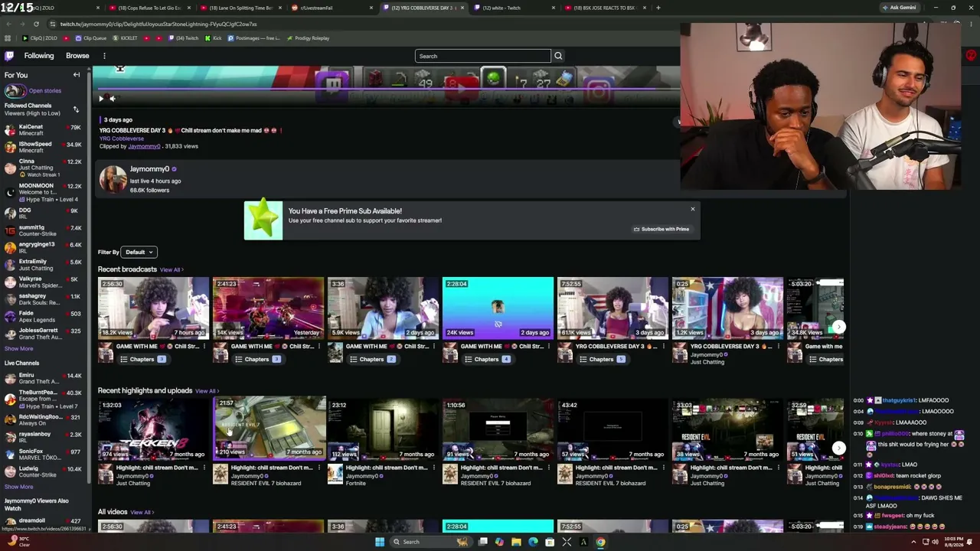
Task: Open the Kick bookmark
Action: [213, 38]
